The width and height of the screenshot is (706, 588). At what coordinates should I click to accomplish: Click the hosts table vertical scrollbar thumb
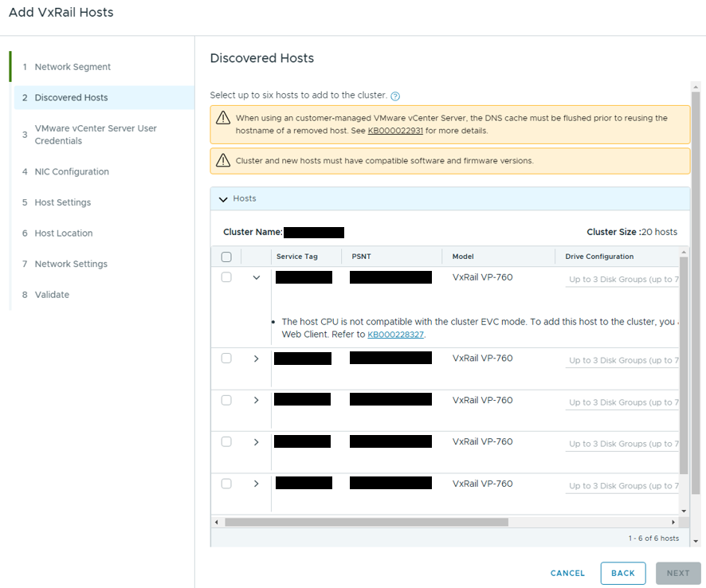point(684,366)
